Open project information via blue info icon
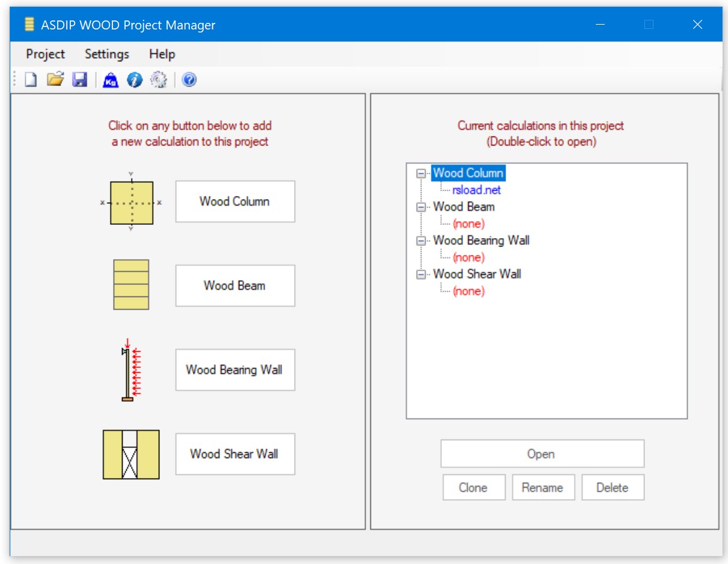 (135, 80)
